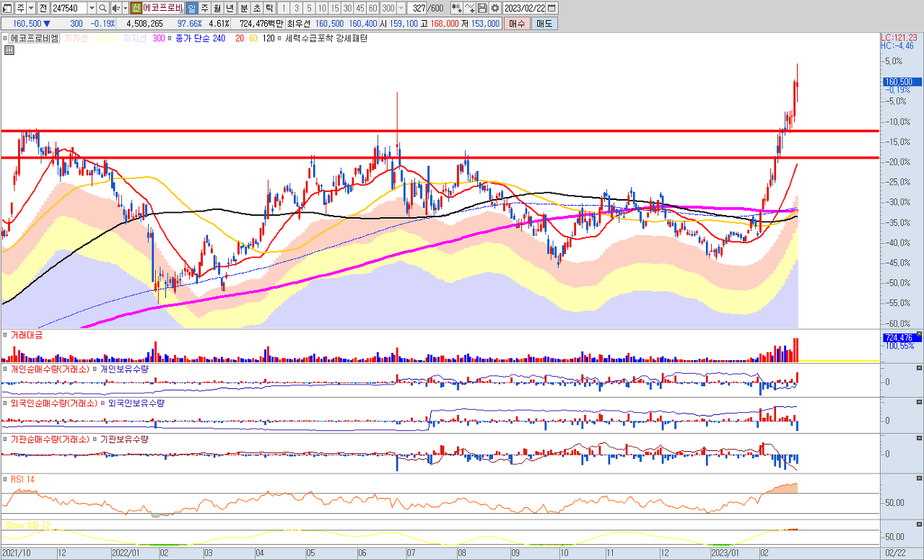
Task: Click the stock name box 에코프로비 in toolbar
Action: click(163, 8)
